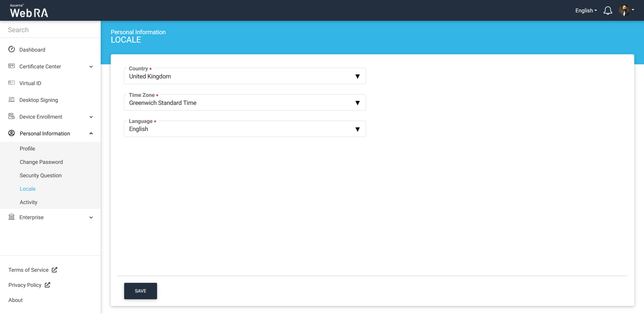
Task: Click into the sidebar Search field
Action: pos(50,30)
